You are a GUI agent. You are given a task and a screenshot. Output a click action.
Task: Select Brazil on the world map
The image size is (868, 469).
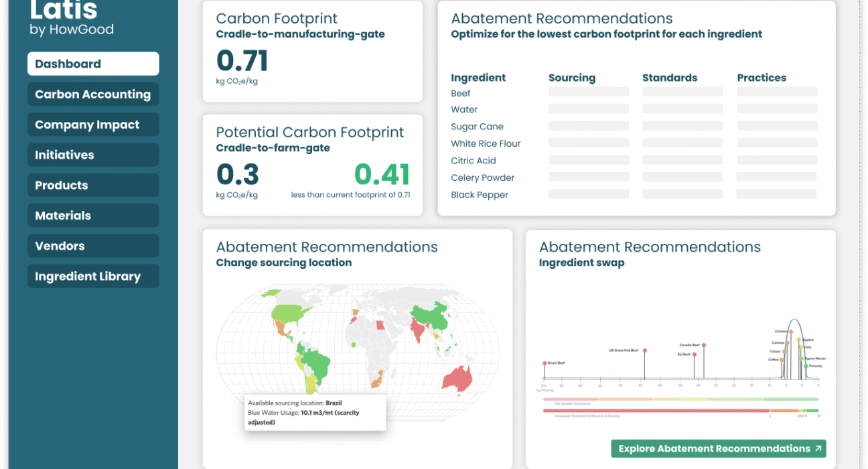pyautogui.click(x=317, y=362)
